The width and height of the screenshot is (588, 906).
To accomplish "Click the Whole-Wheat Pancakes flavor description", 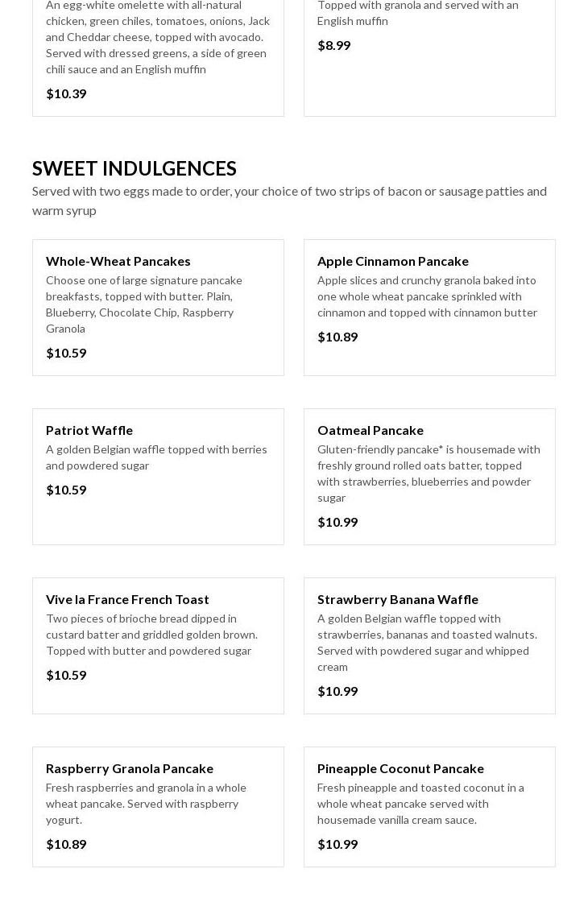I will tap(145, 304).
